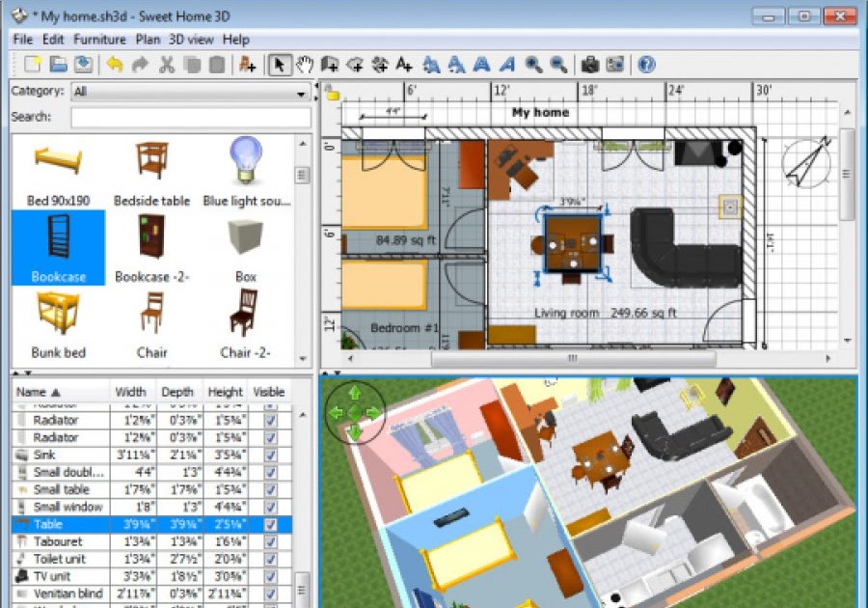Click the Paste clipboard icon
This screenshot has height=608, width=868.
point(217,65)
